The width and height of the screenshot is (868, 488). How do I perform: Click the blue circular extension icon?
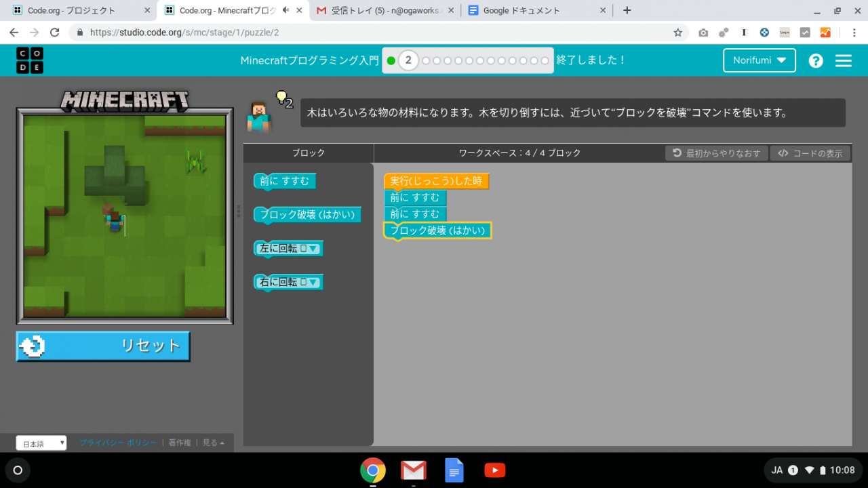tap(764, 33)
